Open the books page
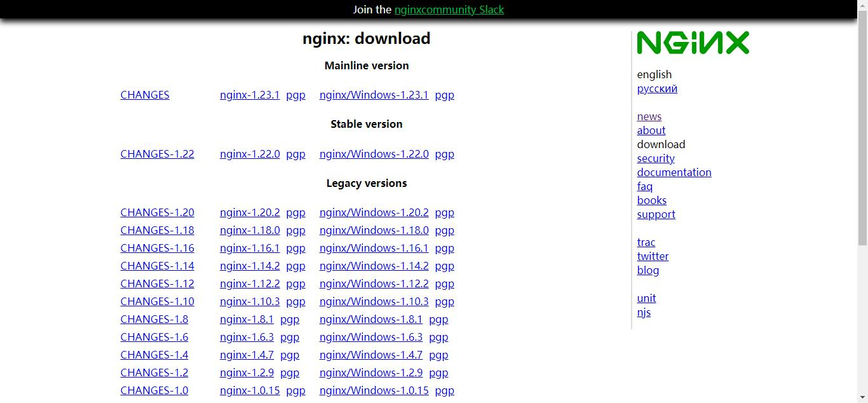868x403 pixels. pos(652,200)
